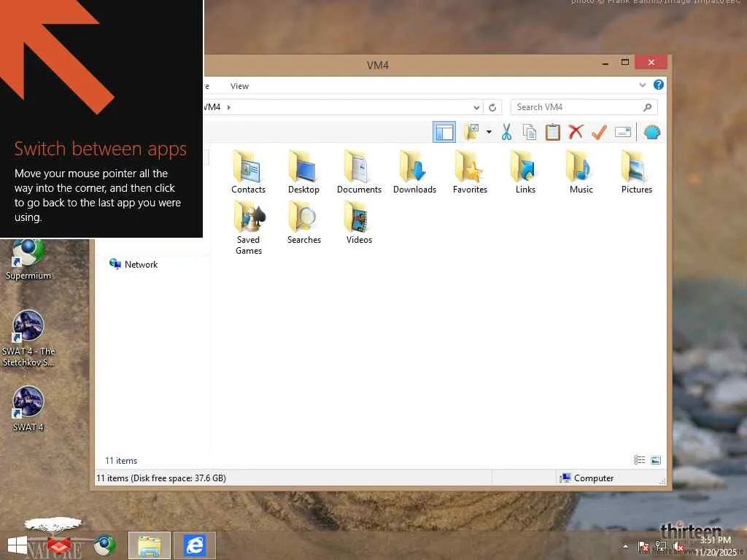Open the View ribbon tab

(x=239, y=86)
